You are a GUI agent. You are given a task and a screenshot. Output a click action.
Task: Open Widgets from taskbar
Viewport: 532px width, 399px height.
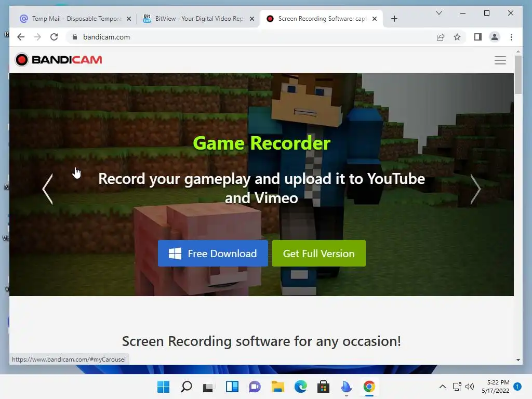point(232,387)
